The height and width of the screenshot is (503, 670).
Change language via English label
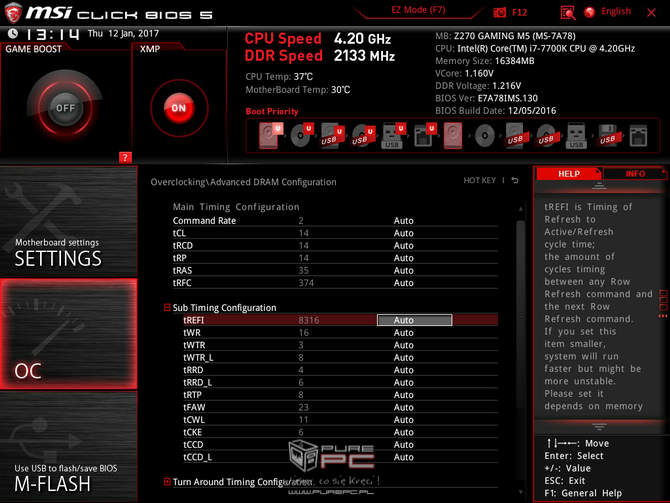616,12
